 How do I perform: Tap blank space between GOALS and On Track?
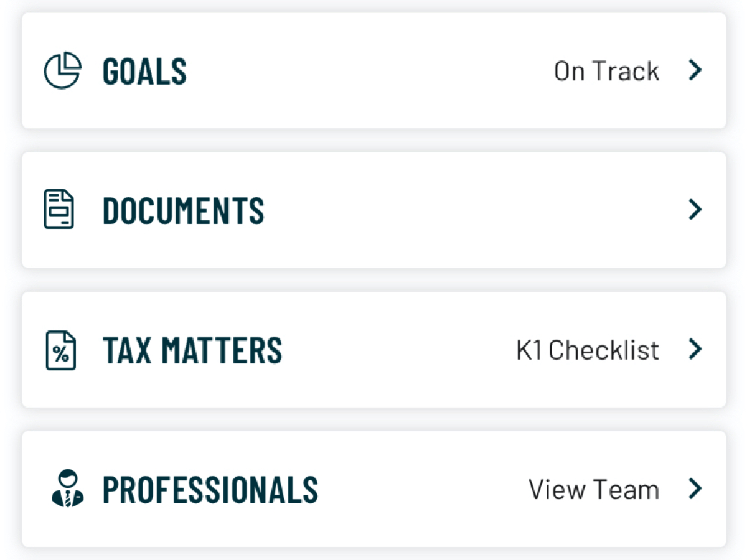click(367, 71)
